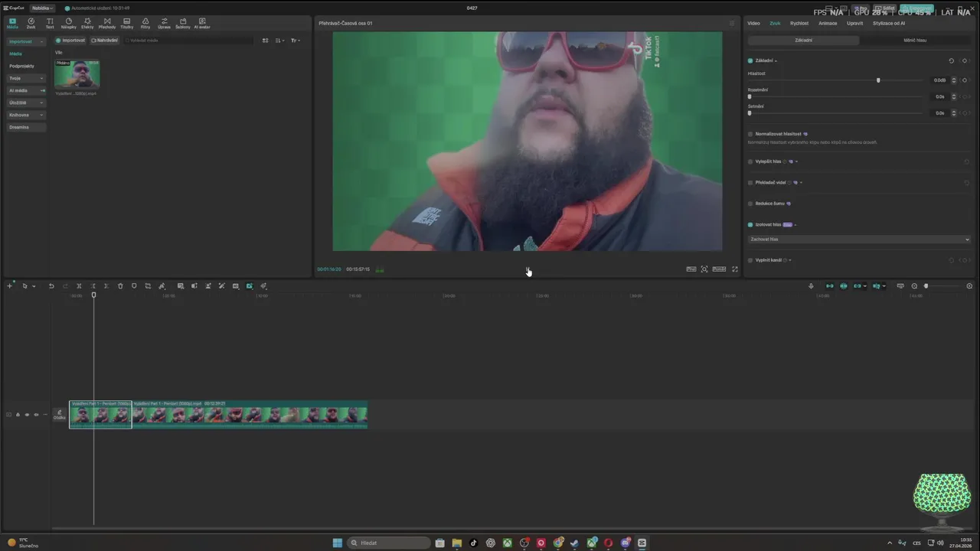Click the Vyhledat média search field

point(188,41)
